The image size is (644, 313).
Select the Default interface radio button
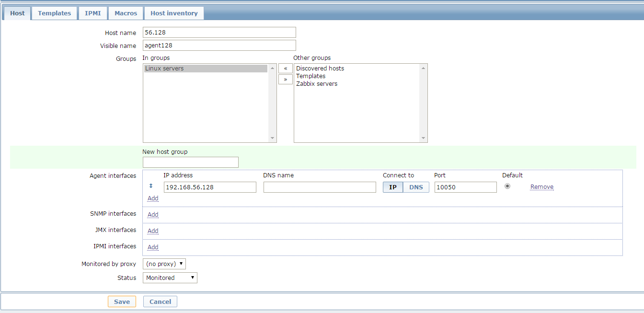point(507,186)
